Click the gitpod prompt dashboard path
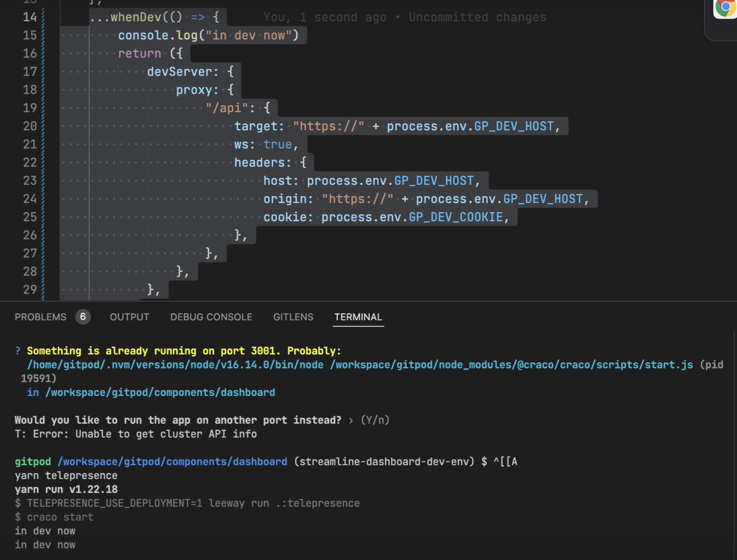The width and height of the screenshot is (737, 560). click(172, 462)
